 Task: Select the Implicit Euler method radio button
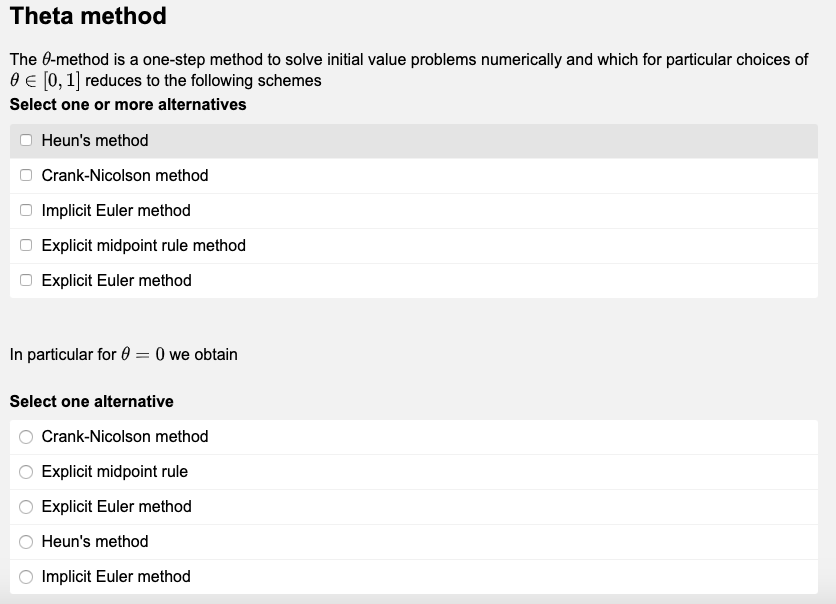tap(26, 577)
